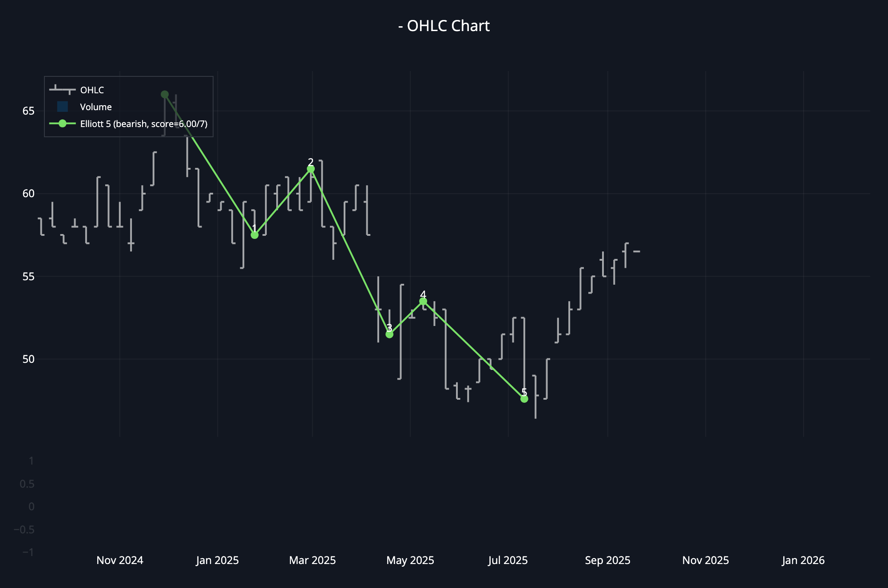Click the Elliott wave 3 point marker
Screen dimensions: 888x588
point(389,334)
